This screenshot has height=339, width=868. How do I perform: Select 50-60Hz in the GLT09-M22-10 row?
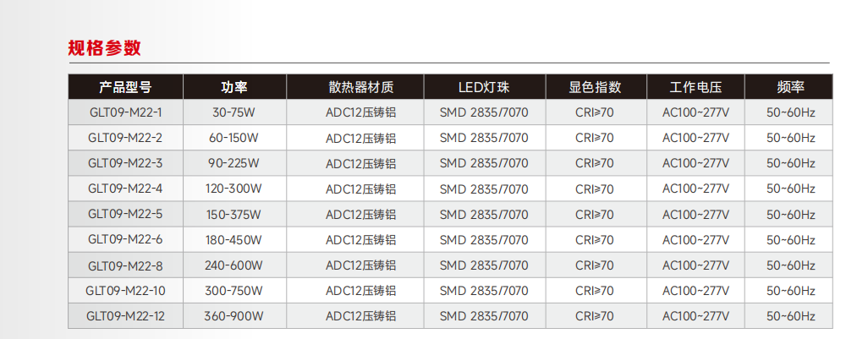(790, 291)
